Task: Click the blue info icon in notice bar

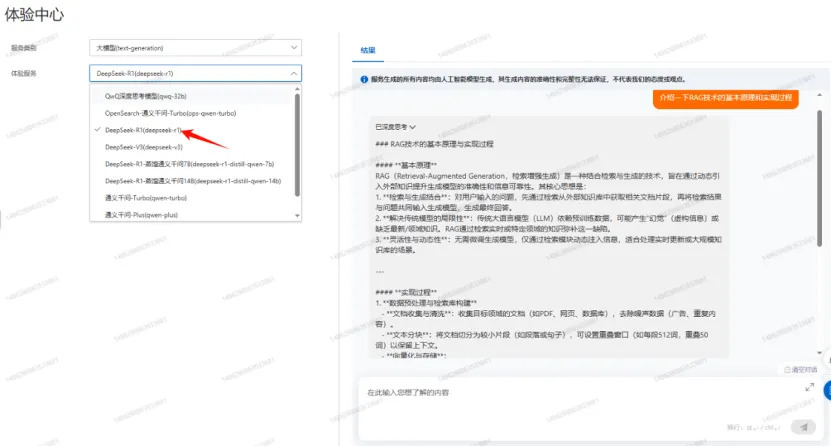Action: [364, 80]
